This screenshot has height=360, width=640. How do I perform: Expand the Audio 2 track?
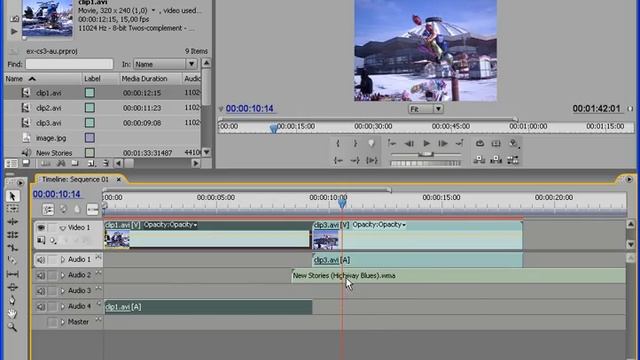[63, 276]
